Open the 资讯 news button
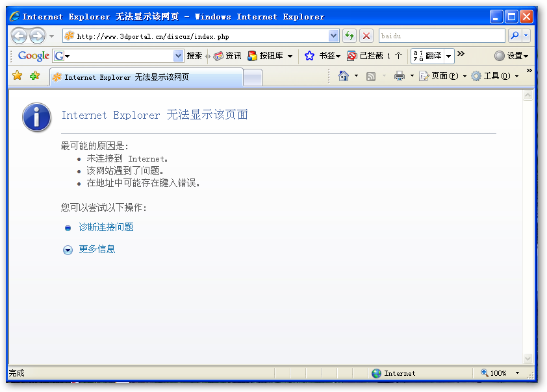The width and height of the screenshot is (547, 392). click(x=227, y=56)
